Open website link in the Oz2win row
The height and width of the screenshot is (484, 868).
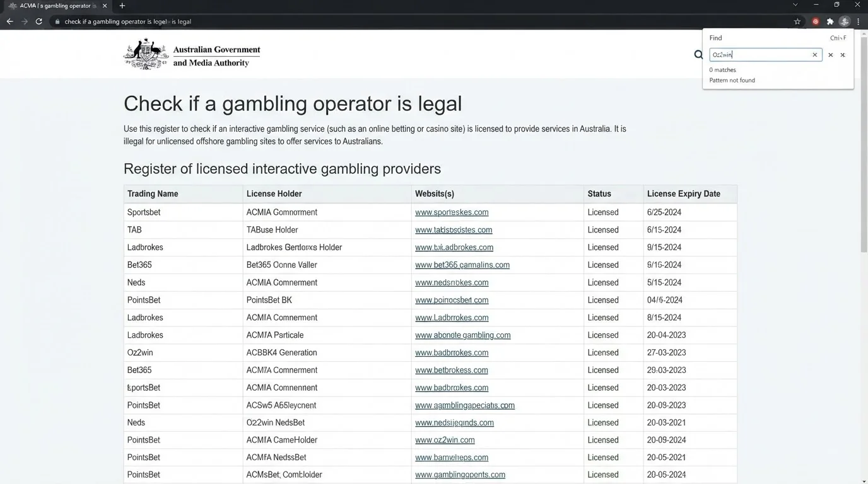452,353
